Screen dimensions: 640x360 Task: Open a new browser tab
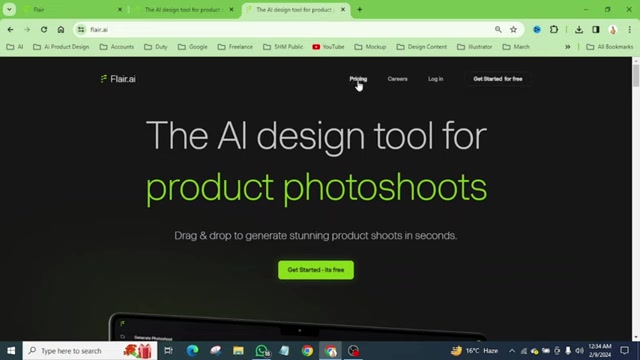(x=360, y=9)
